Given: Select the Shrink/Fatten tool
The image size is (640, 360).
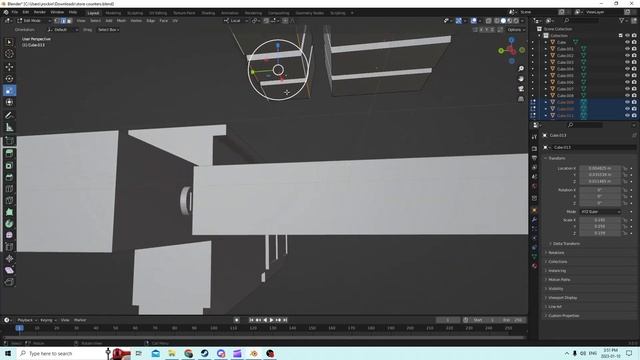Looking at the screenshot, I should point(9,258).
